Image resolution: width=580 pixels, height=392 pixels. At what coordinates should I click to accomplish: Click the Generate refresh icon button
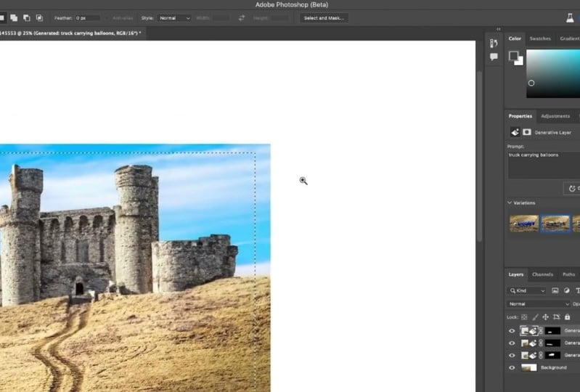[x=572, y=189]
